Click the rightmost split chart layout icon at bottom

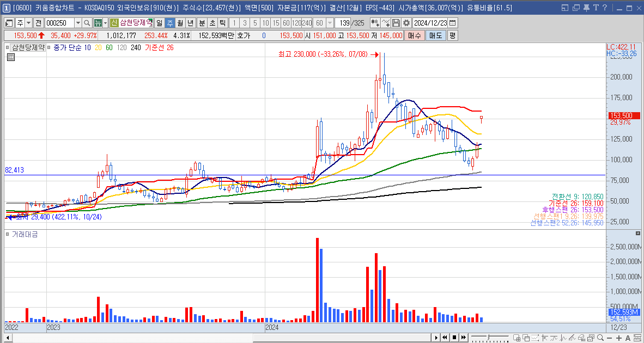point(637,338)
